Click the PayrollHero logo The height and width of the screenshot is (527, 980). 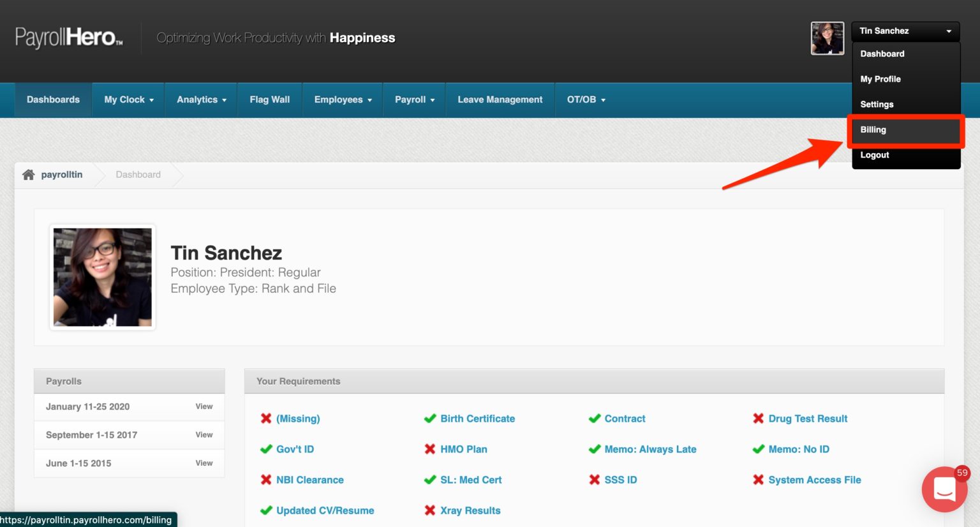click(69, 38)
